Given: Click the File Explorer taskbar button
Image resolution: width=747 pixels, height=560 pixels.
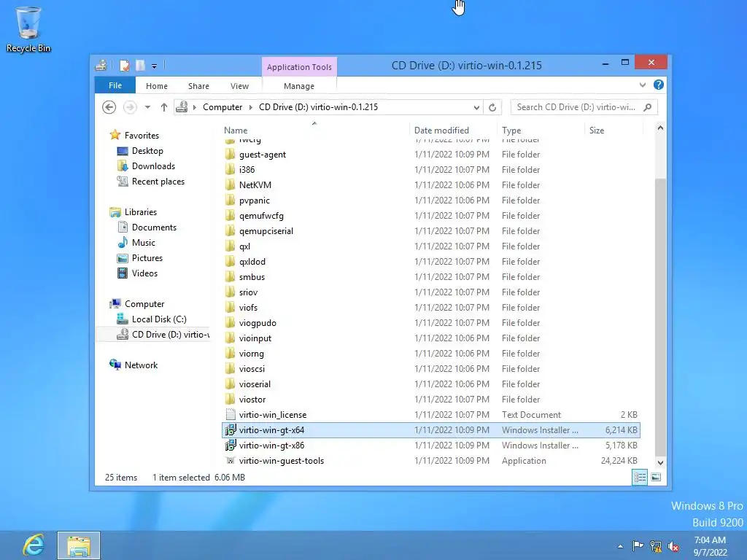Looking at the screenshot, I should click(x=79, y=545).
